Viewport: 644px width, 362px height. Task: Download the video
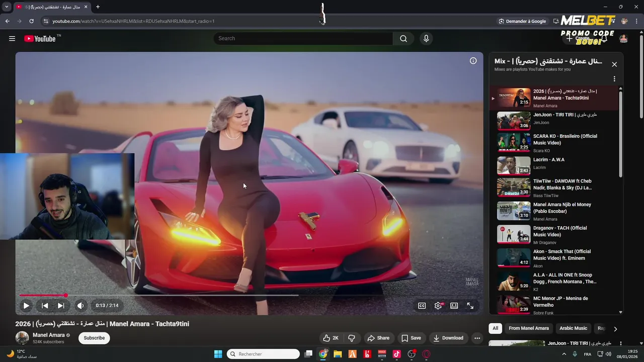tap(448, 338)
